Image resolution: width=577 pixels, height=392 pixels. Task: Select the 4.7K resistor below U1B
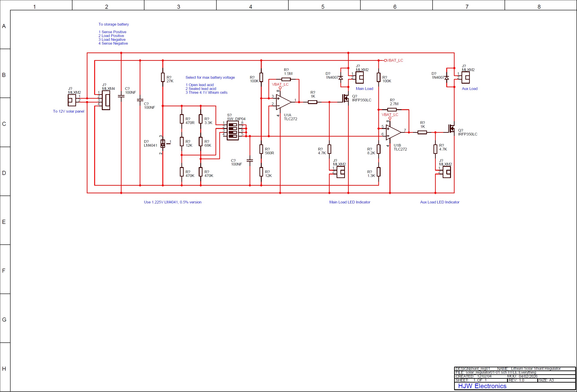pyautogui.click(x=435, y=149)
